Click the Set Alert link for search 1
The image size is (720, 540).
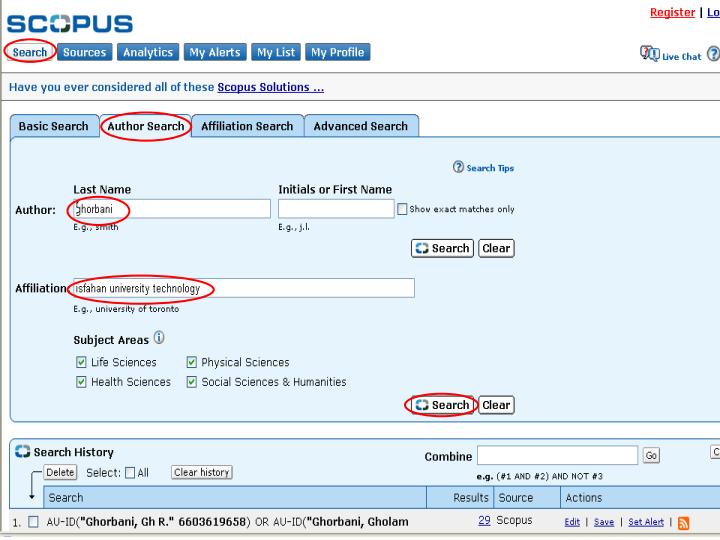pos(646,522)
